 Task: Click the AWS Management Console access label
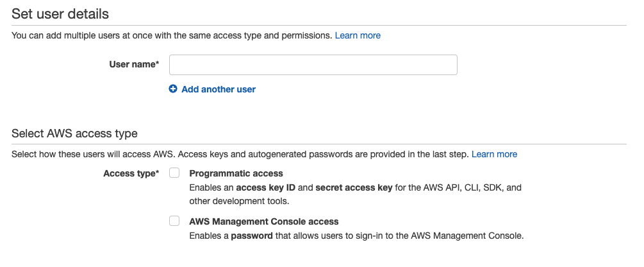263,221
